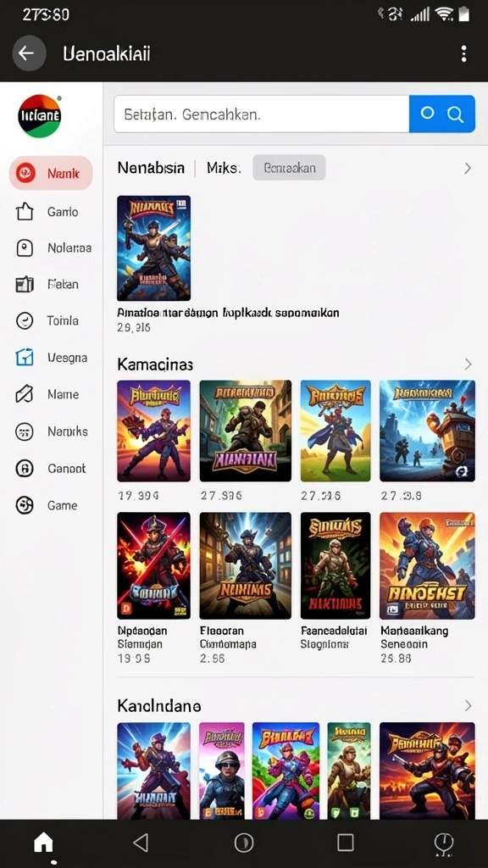This screenshot has height=868, width=488.
Task: Expand the Kaiolndane section chevron
Action: point(468,705)
